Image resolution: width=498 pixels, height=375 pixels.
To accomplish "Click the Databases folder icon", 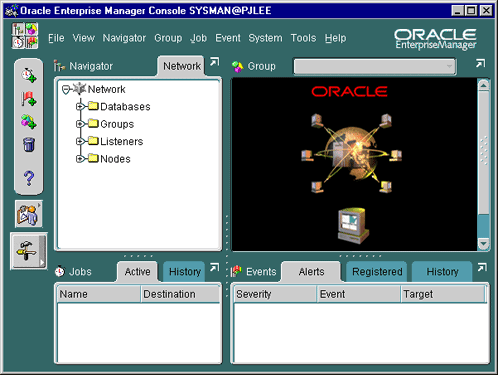I will pyautogui.click(x=93, y=106).
